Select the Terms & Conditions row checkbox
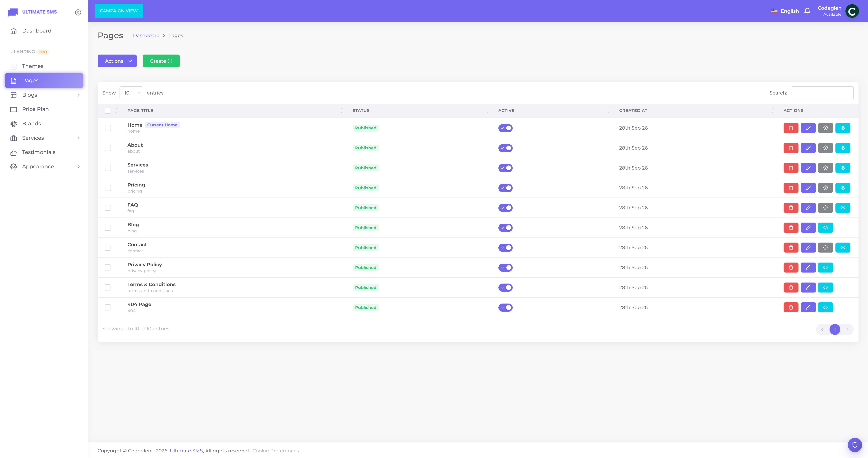The width and height of the screenshot is (868, 458). tap(108, 287)
